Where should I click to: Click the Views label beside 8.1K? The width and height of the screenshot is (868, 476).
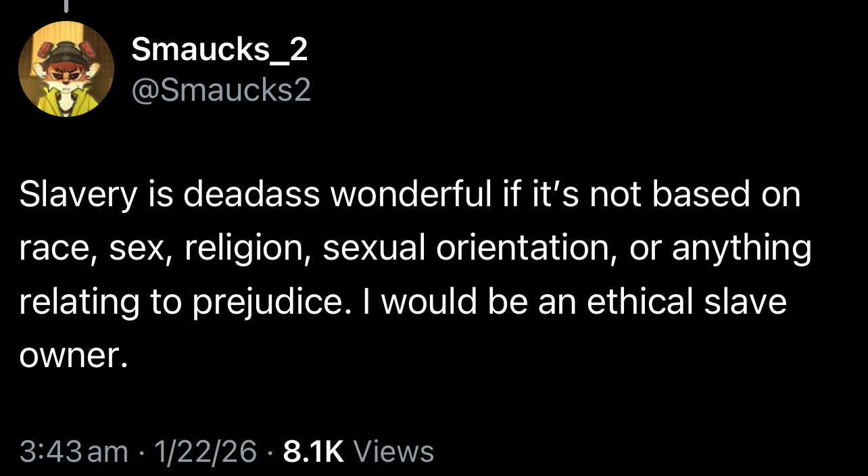click(x=393, y=451)
